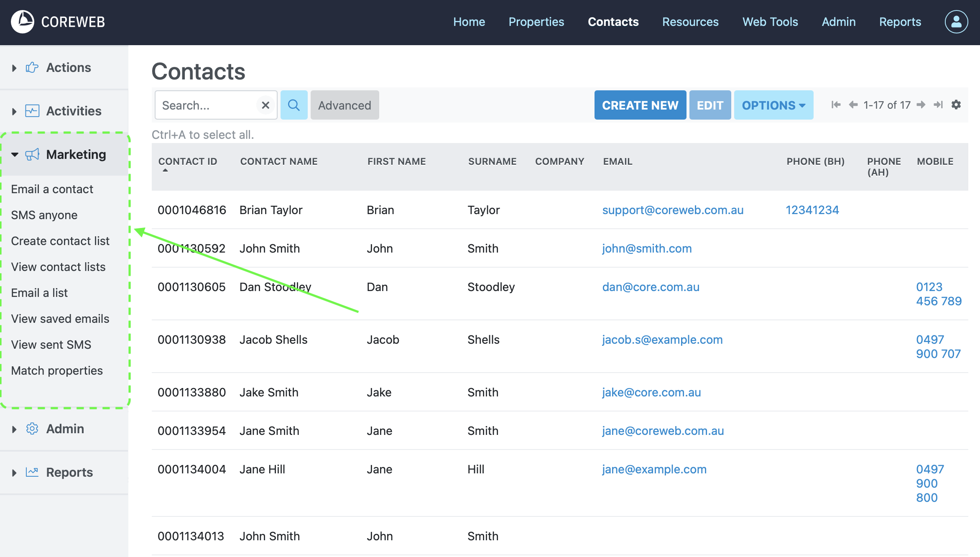This screenshot has height=557, width=980.
Task: Select Create contact list in Marketing
Action: coord(60,241)
